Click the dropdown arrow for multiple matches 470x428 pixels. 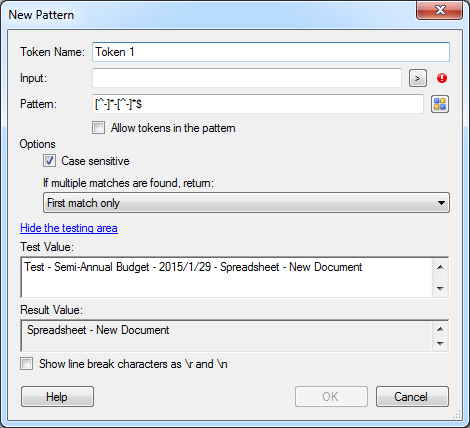pos(441,203)
